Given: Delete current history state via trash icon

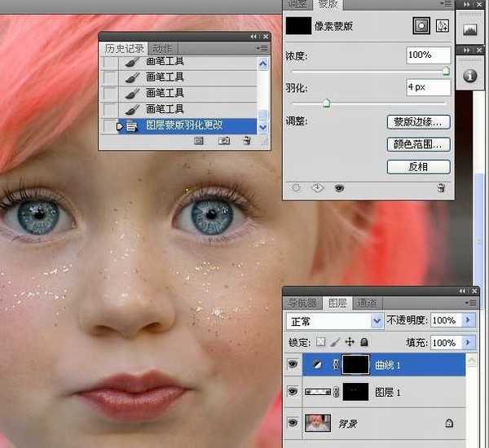Looking at the screenshot, I should [x=246, y=141].
